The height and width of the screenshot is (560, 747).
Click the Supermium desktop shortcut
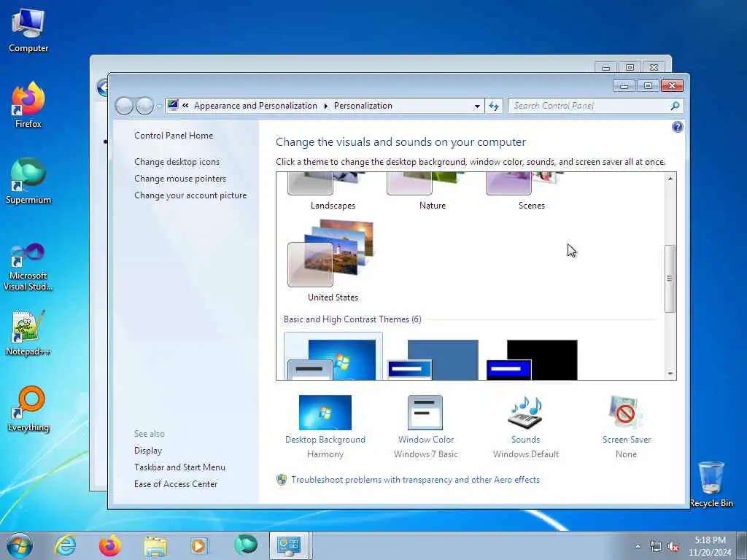(28, 181)
